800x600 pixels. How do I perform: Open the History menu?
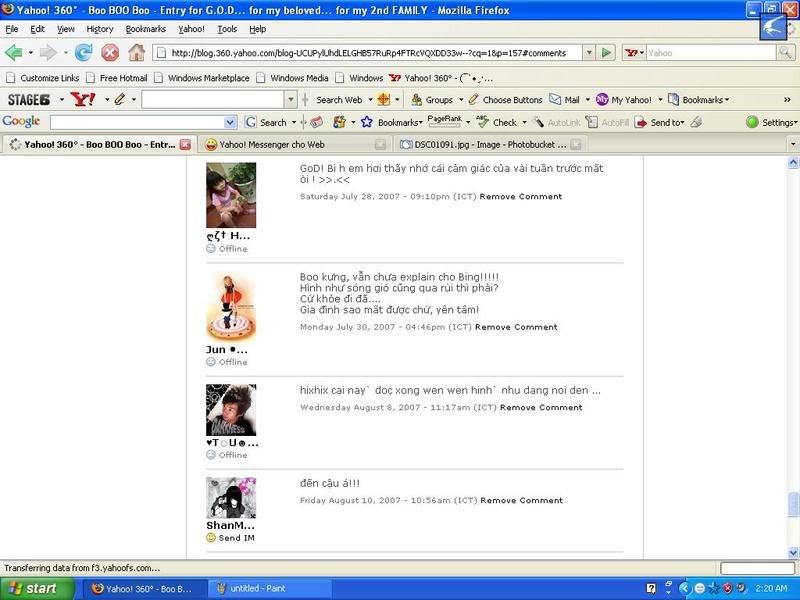99,29
